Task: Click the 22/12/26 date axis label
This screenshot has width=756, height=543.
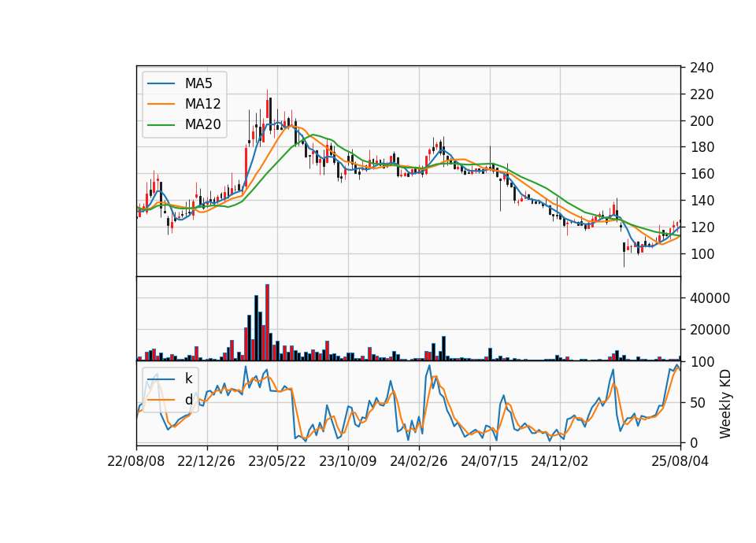Action: (x=206, y=461)
